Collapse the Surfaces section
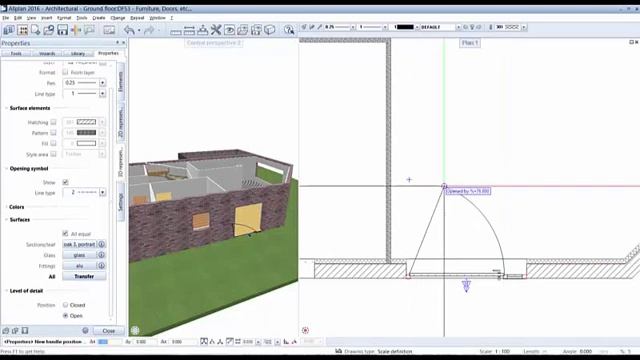640x360 pixels. pyautogui.click(x=7, y=220)
